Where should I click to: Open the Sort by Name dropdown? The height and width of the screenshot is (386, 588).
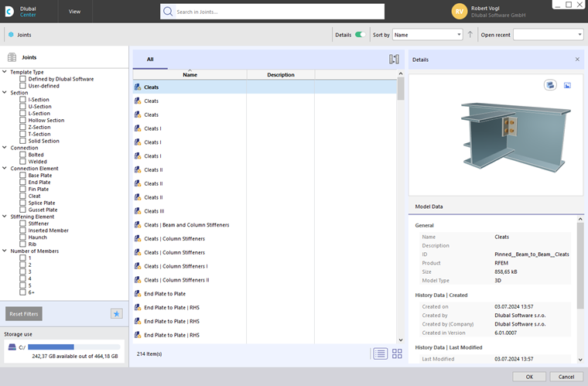(x=428, y=35)
